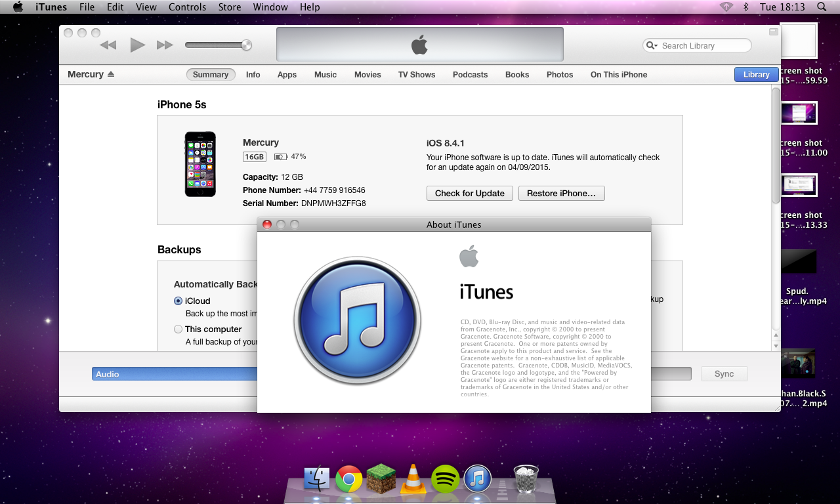The height and width of the screenshot is (504, 840).
Task: Click the Wi-Fi status icon
Action: click(726, 7)
